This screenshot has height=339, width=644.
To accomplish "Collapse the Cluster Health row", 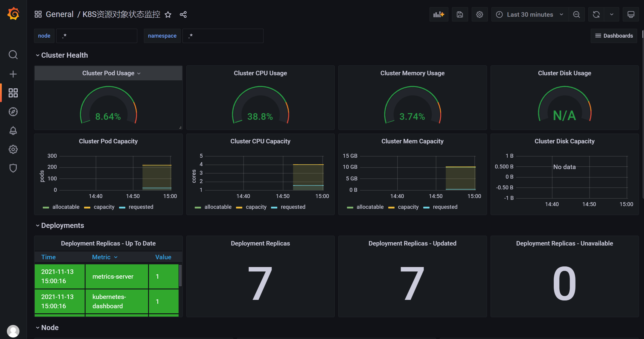I will (64, 55).
